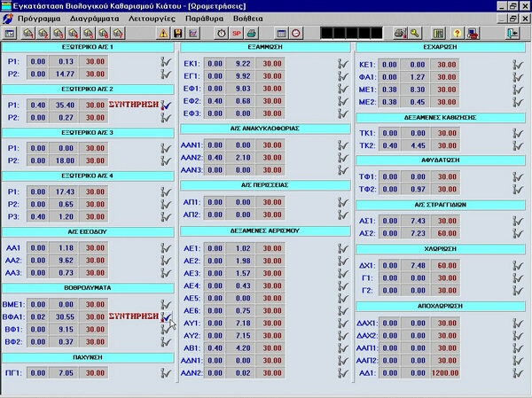Click the exit door icon at toolbar right
This screenshot has height=398, width=532.
point(512,33)
